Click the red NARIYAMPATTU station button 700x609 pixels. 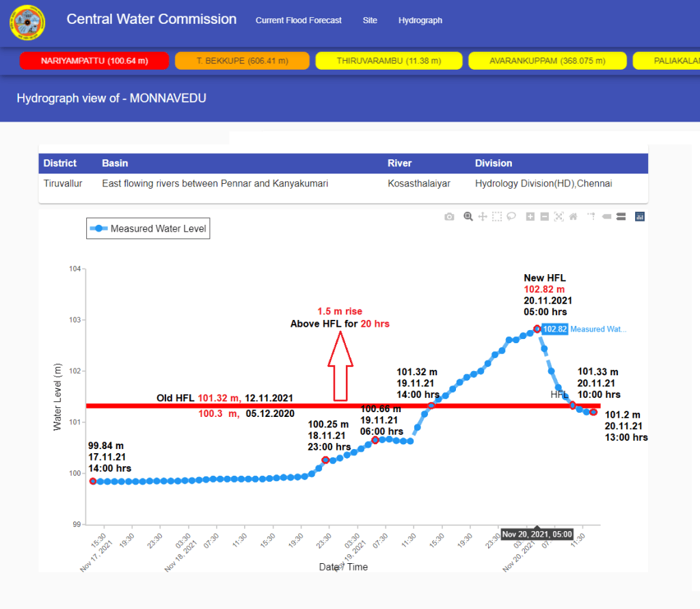pyautogui.click(x=94, y=61)
